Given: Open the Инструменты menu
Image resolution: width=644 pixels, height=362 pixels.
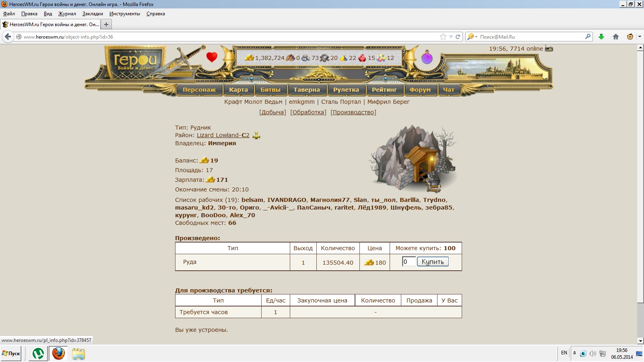Looking at the screenshot, I should [x=125, y=14].
